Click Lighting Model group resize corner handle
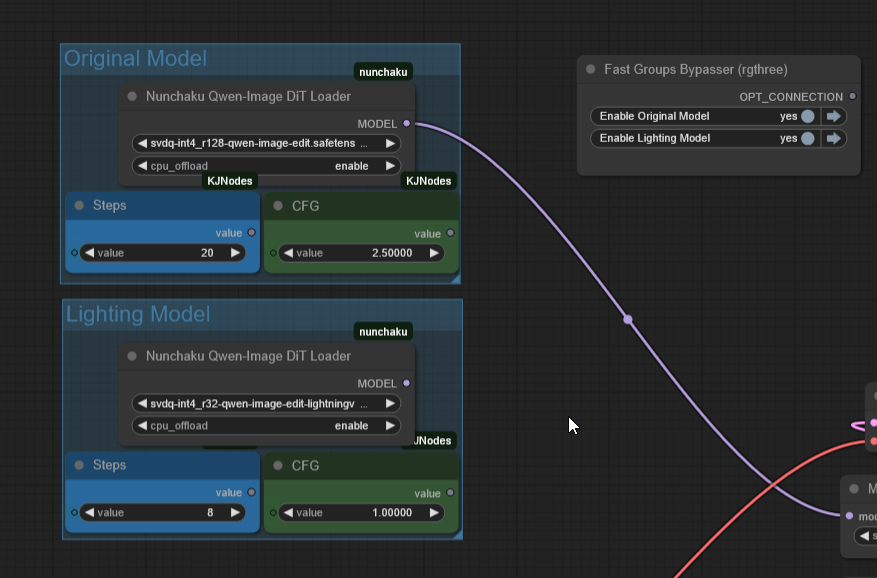 pyautogui.click(x=458, y=534)
